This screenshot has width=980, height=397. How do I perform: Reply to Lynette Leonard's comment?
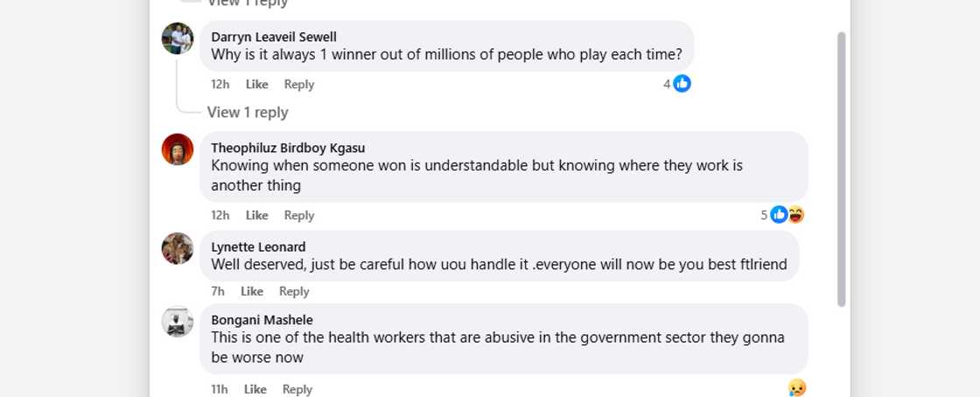coord(294,291)
